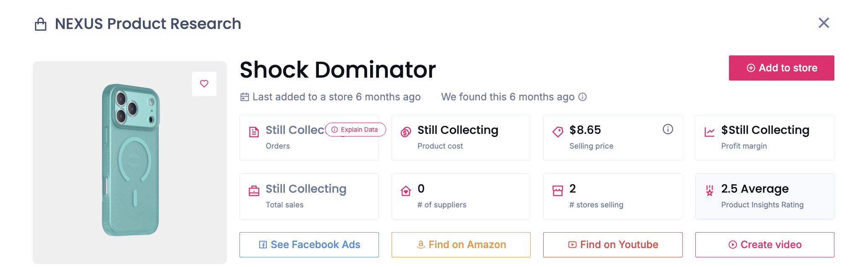Click the Product cost coin icon
868x267 pixels.
tap(406, 132)
